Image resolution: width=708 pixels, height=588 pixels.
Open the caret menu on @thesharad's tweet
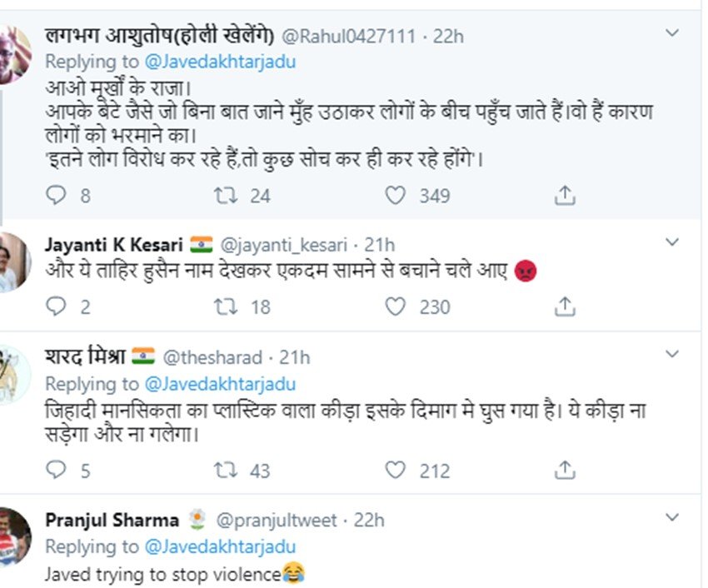673,354
